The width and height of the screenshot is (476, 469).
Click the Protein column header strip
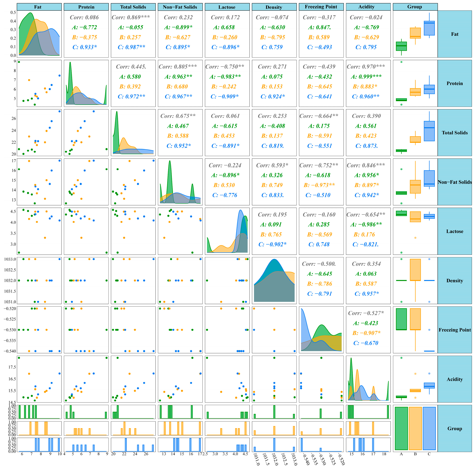coord(86,7)
